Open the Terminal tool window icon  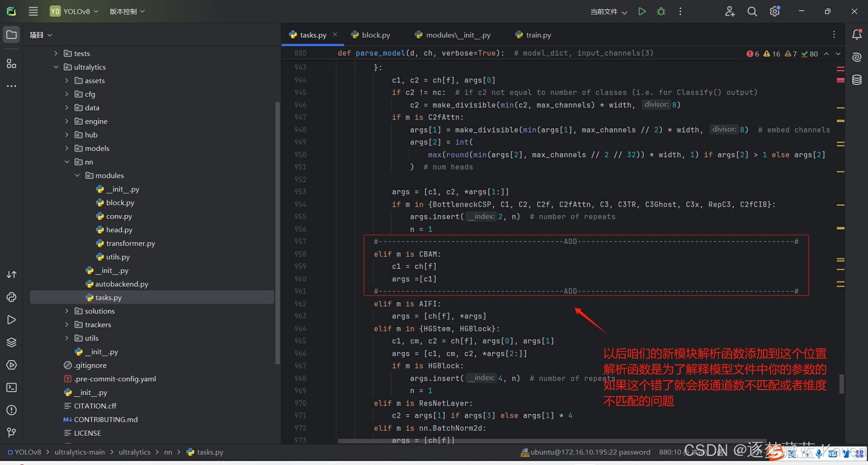pyautogui.click(x=11, y=387)
